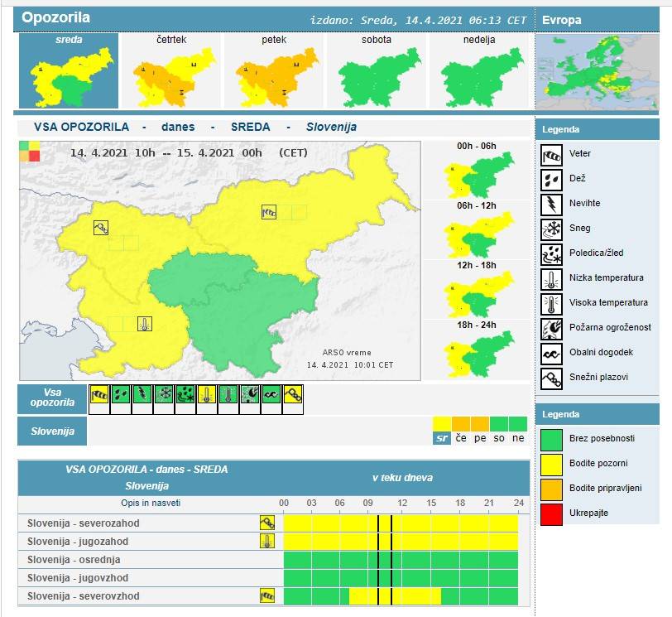The width and height of the screenshot is (672, 617).
Task: Open the 00h - 06h interval map
Action: pyautogui.click(x=476, y=172)
